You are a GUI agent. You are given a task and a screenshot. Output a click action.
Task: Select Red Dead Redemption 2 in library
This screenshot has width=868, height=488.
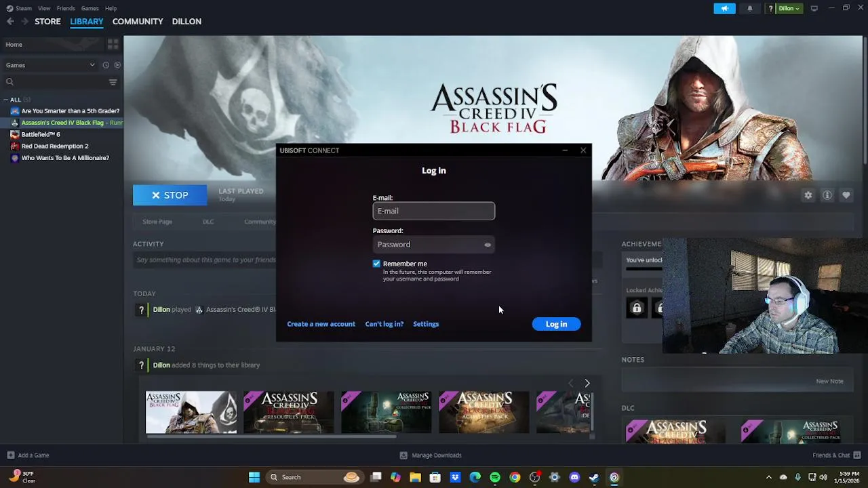click(55, 146)
